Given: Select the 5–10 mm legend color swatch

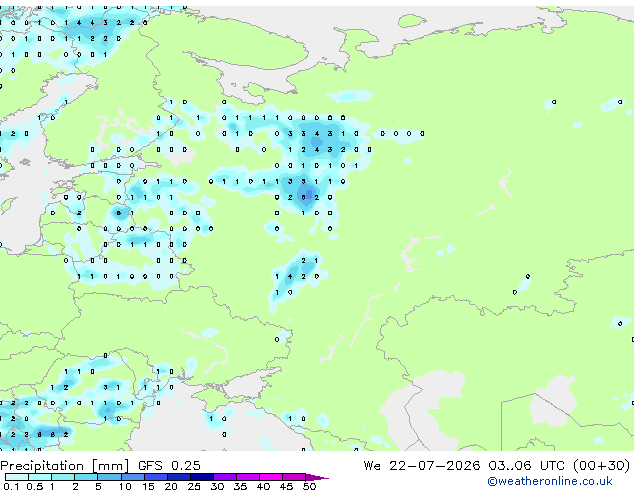Looking at the screenshot, I should click(109, 477).
